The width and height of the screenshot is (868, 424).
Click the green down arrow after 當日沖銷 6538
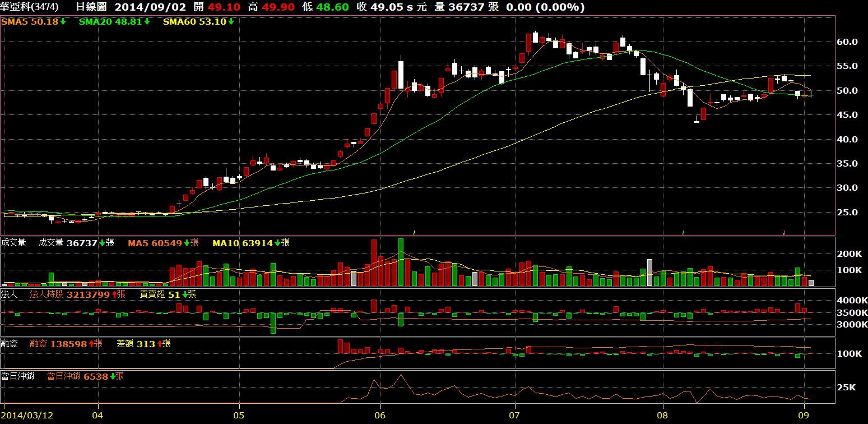pyautogui.click(x=113, y=376)
